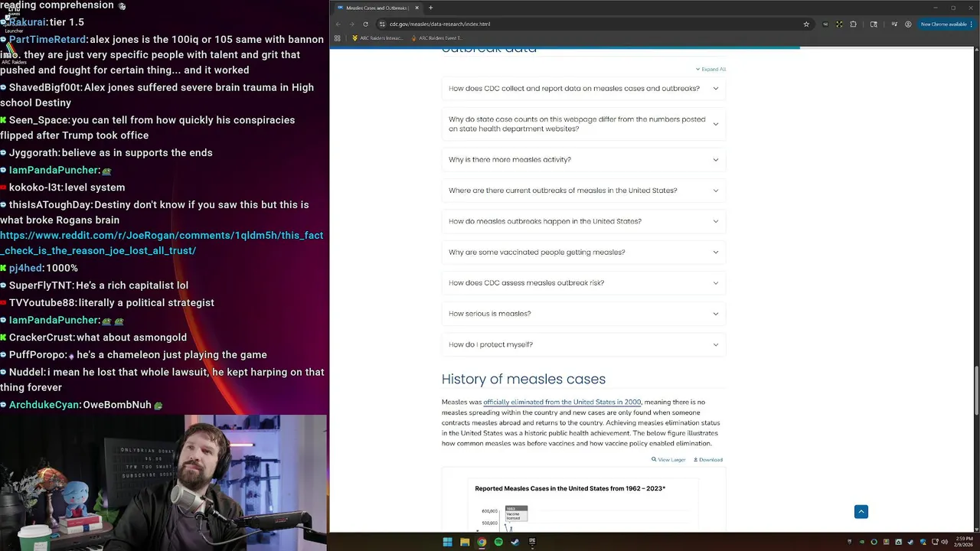Download the measles cases figure
This screenshot has width=980, height=551.
click(x=708, y=460)
